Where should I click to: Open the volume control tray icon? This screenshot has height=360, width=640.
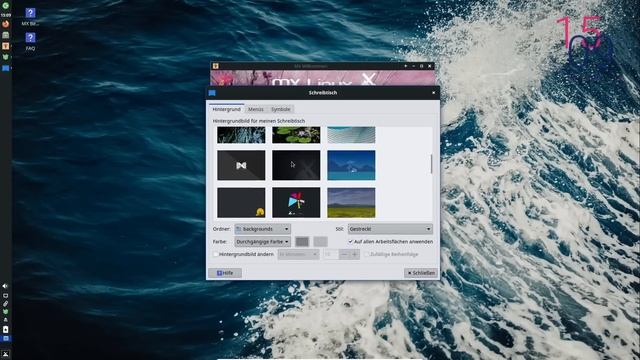point(5,286)
